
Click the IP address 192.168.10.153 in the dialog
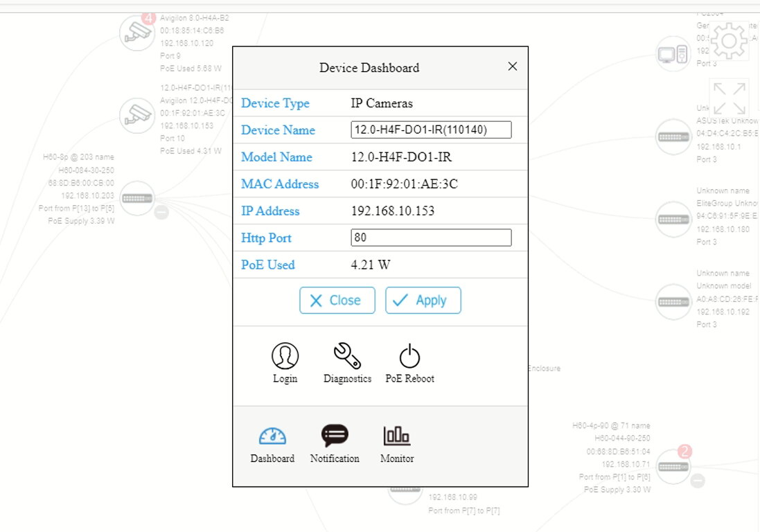pyautogui.click(x=393, y=211)
